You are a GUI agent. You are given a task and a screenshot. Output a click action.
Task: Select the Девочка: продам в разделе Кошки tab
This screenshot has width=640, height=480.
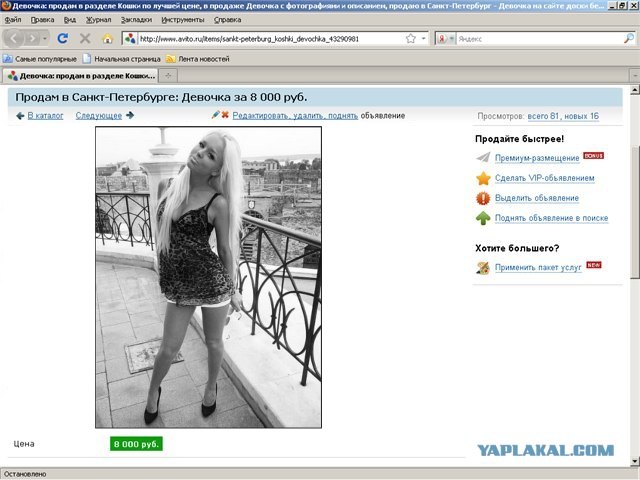(x=81, y=76)
